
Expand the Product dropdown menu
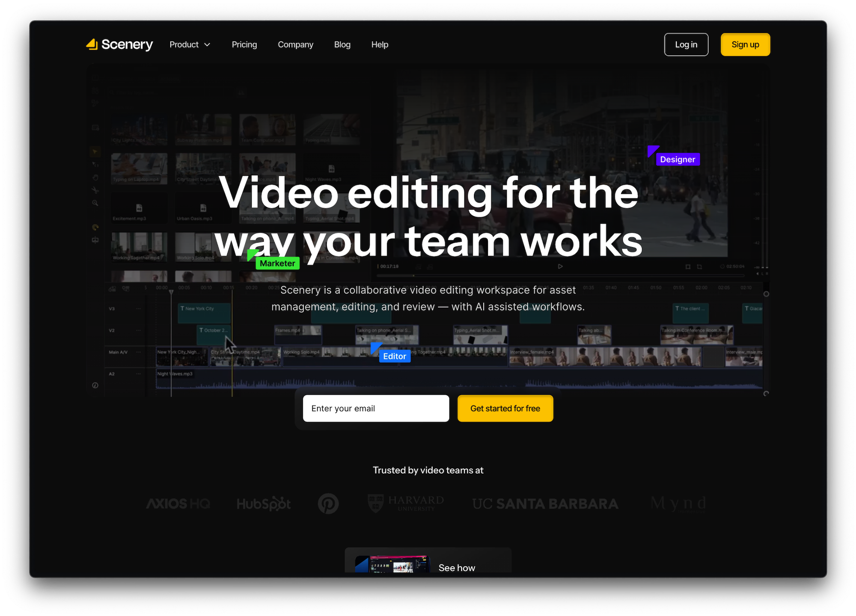click(x=190, y=44)
